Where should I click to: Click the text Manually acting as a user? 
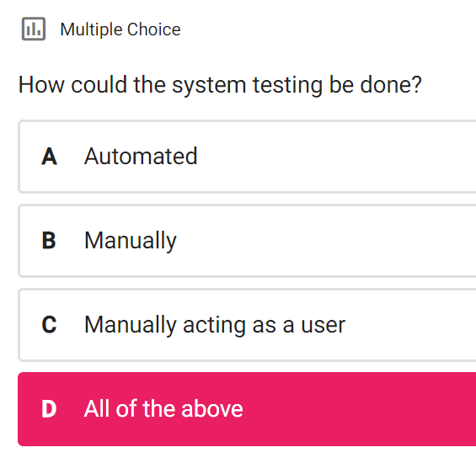point(215,326)
